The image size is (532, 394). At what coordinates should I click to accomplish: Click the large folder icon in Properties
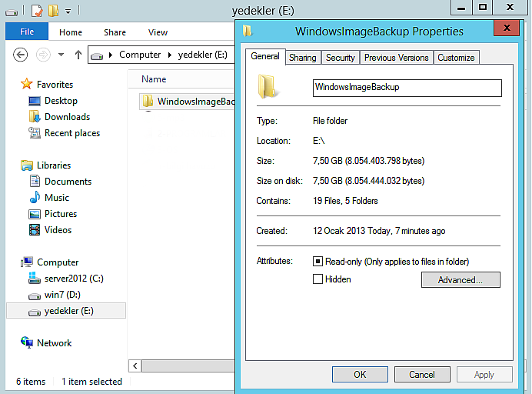click(x=268, y=86)
